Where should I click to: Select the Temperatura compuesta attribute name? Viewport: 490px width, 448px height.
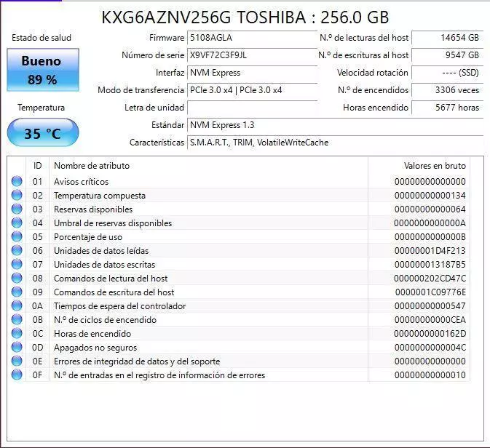[x=100, y=196]
